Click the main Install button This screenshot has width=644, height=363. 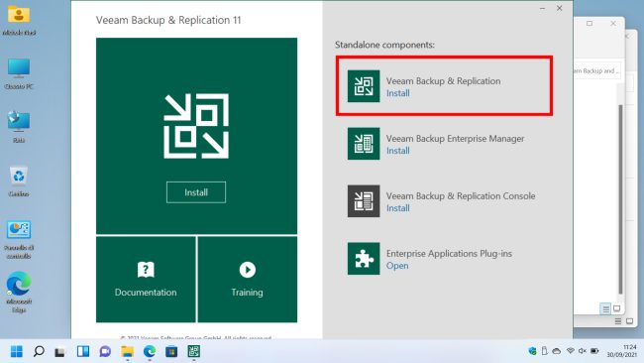[x=196, y=192]
